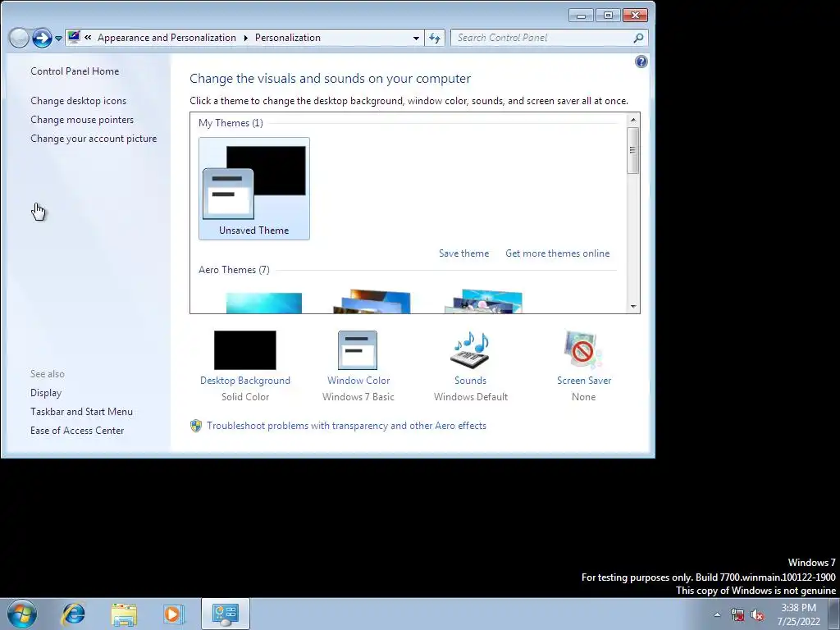This screenshot has width=840, height=630.
Task: Select the third Aero theme thumbnail
Action: 483,302
